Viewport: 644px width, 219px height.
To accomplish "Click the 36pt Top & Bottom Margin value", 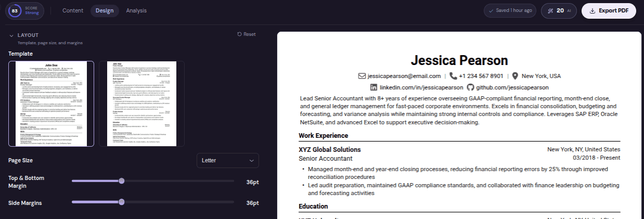I will click(x=252, y=182).
